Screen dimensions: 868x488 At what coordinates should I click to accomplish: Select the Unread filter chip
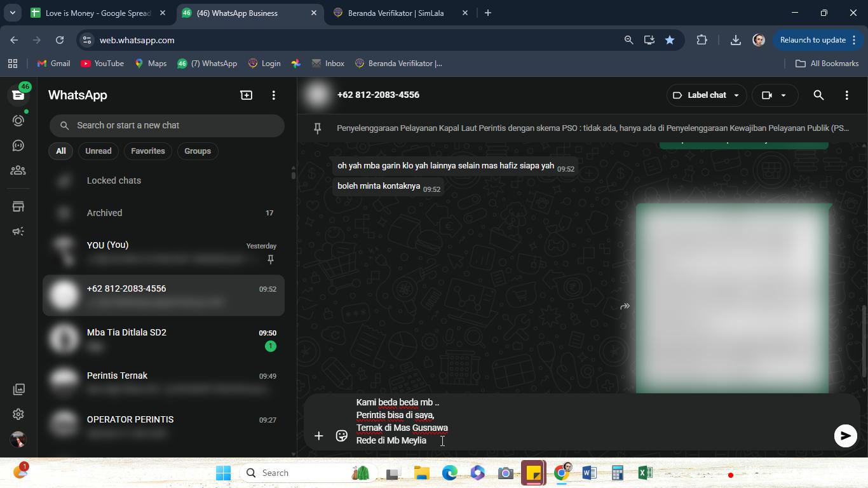(x=98, y=151)
